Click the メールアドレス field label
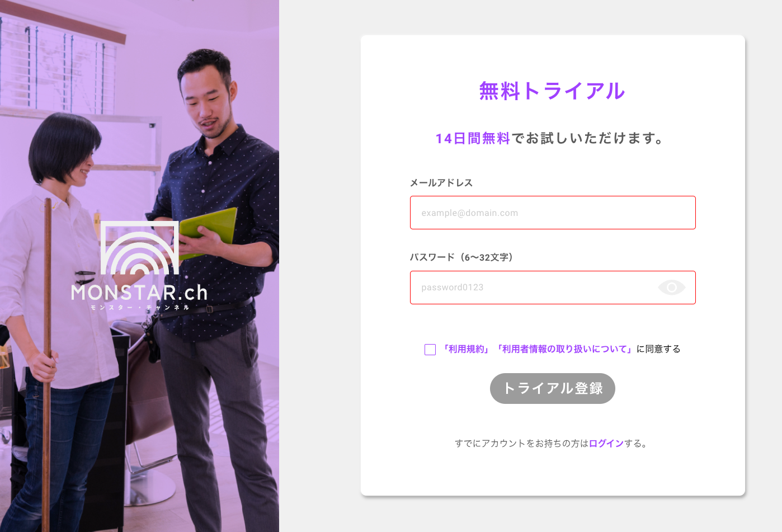 pos(441,183)
